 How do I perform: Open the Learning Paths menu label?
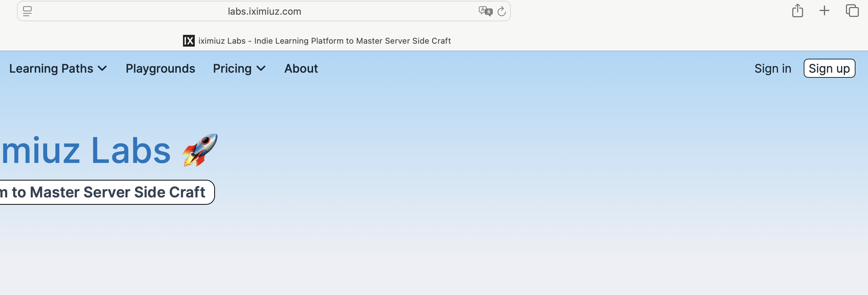(x=51, y=69)
